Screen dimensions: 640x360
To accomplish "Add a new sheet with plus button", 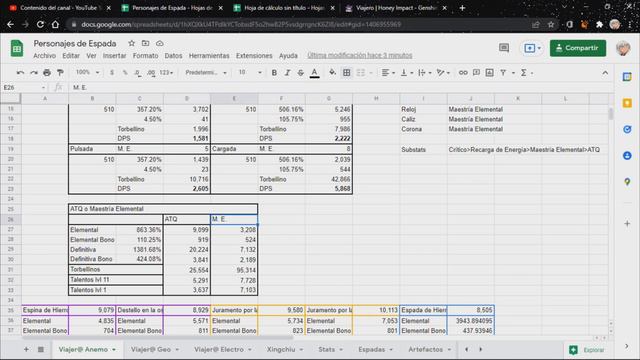I will point(26,349).
